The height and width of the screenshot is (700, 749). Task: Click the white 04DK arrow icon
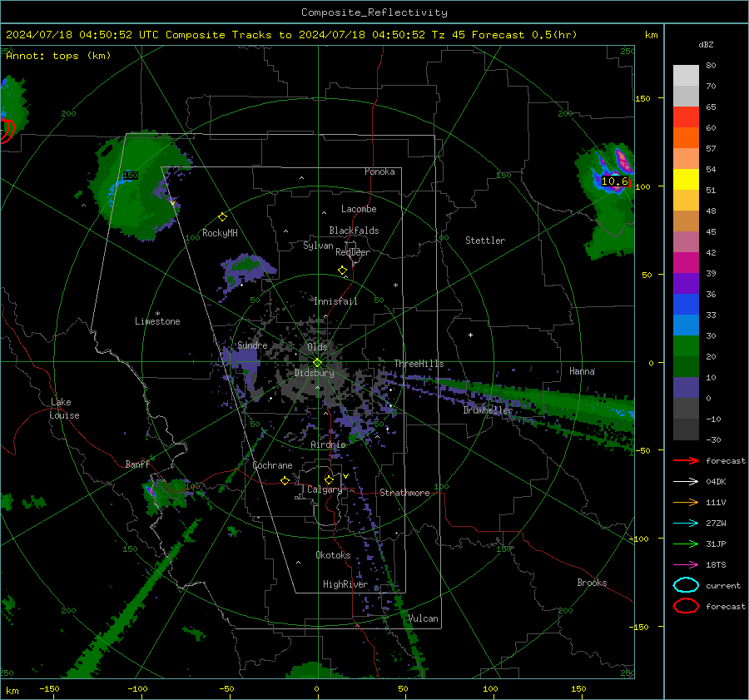(686, 482)
